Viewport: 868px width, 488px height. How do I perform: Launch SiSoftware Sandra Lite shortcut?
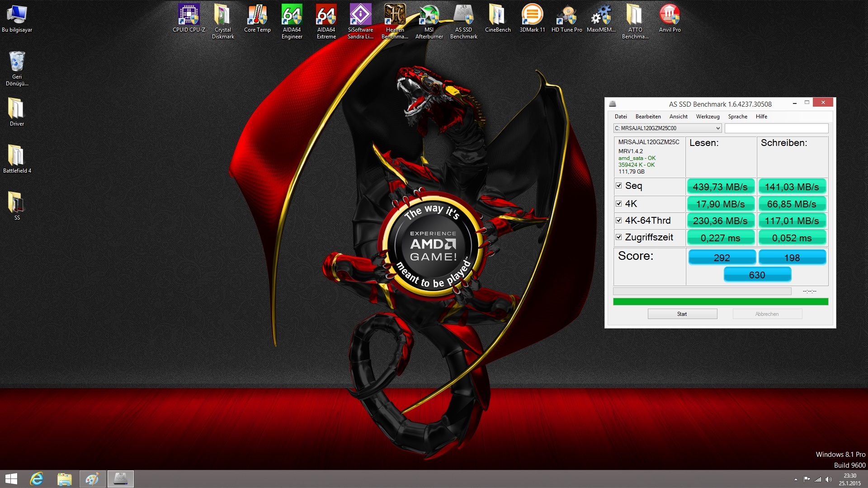pos(360,22)
